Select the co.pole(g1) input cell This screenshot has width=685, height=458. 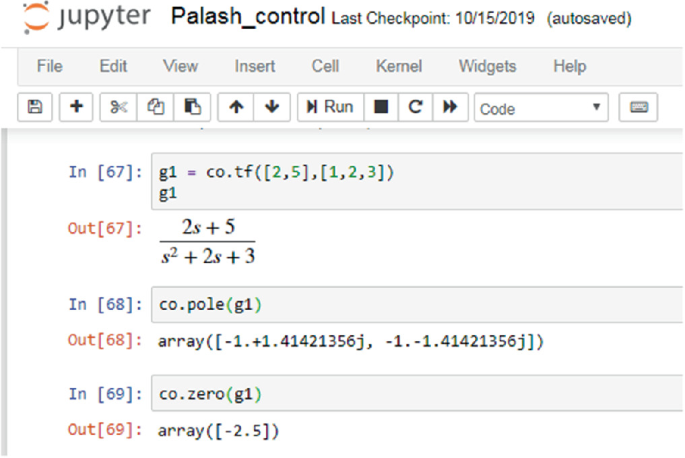417,305
